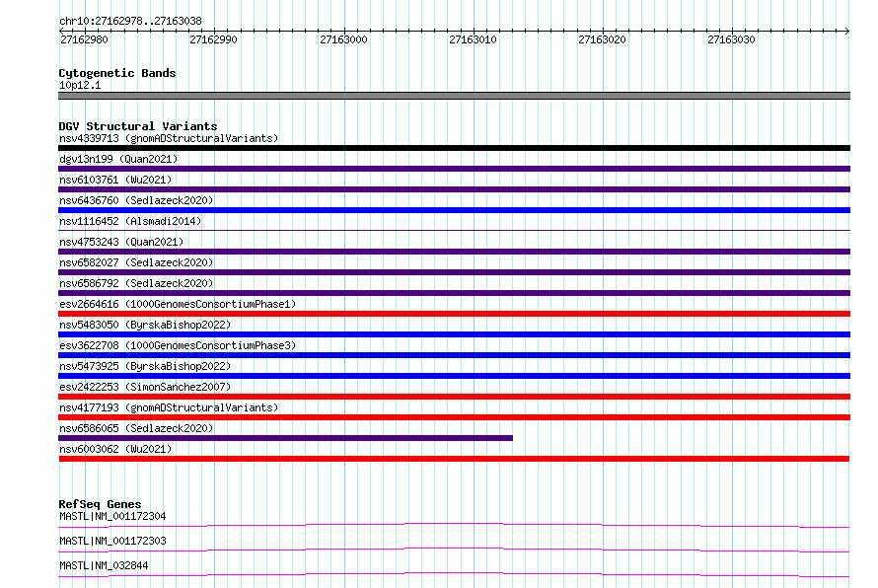
Task: Click ruler position label 27163020
Action: (x=602, y=39)
